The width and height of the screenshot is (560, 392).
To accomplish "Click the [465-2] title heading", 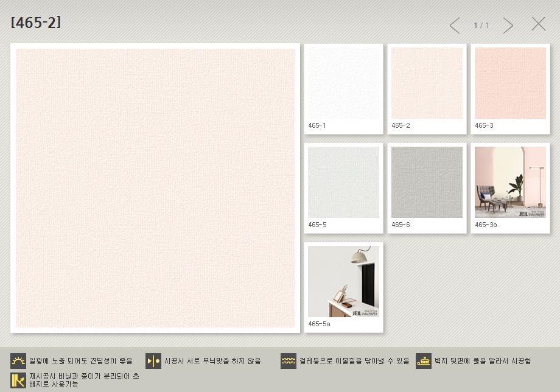I will coord(36,23).
